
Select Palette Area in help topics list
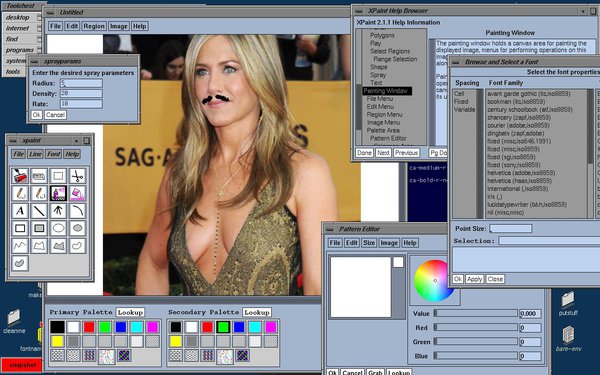[x=383, y=130]
